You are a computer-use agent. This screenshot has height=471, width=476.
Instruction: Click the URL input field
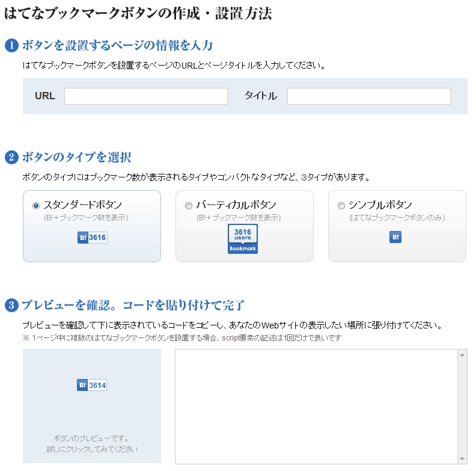(x=145, y=96)
